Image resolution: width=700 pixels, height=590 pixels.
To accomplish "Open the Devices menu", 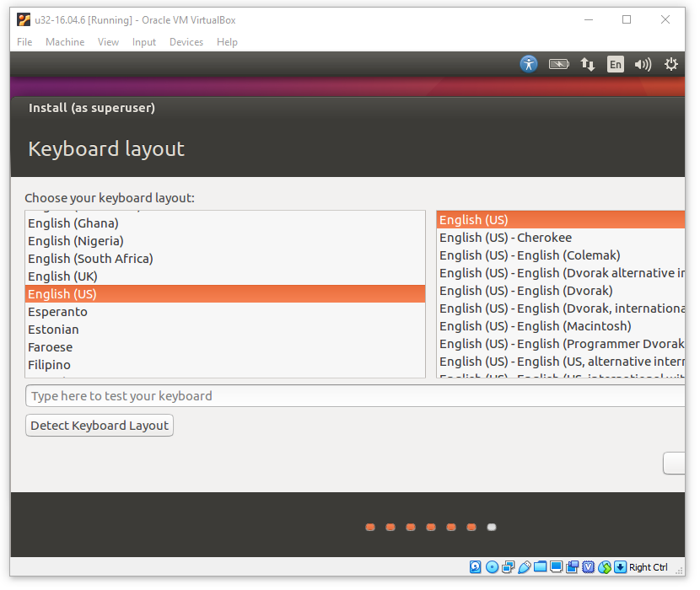I will tap(186, 42).
